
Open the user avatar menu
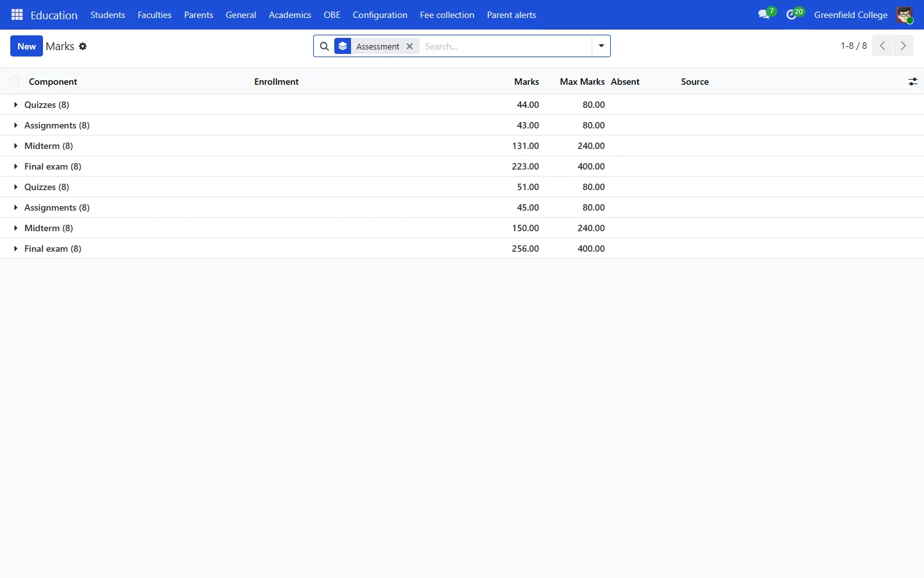[x=905, y=15]
